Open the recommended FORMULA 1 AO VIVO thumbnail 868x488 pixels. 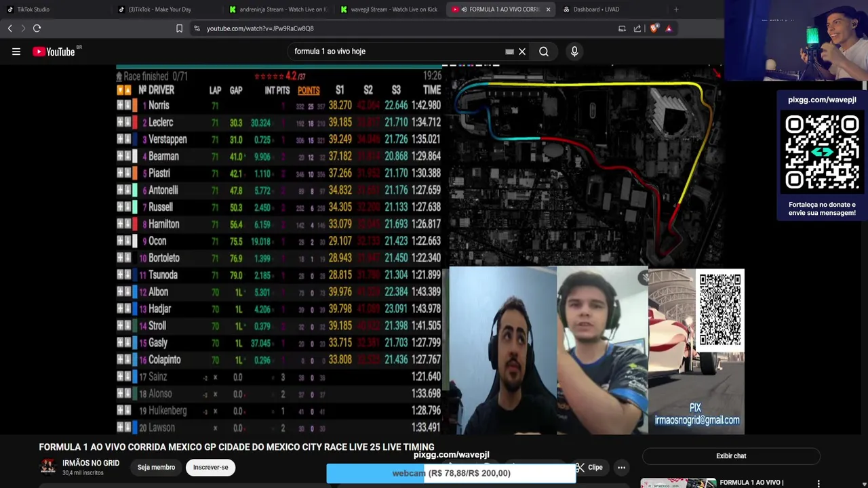pyautogui.click(x=678, y=483)
